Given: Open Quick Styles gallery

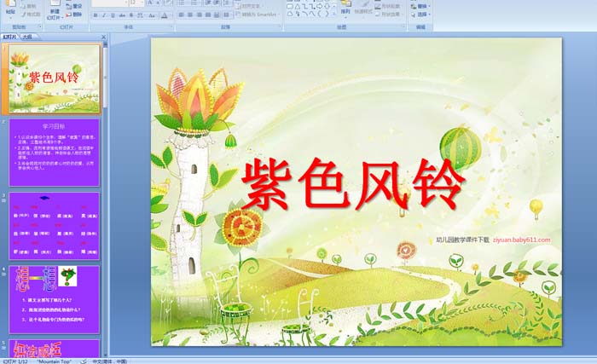Looking at the screenshot, I should 363,10.
